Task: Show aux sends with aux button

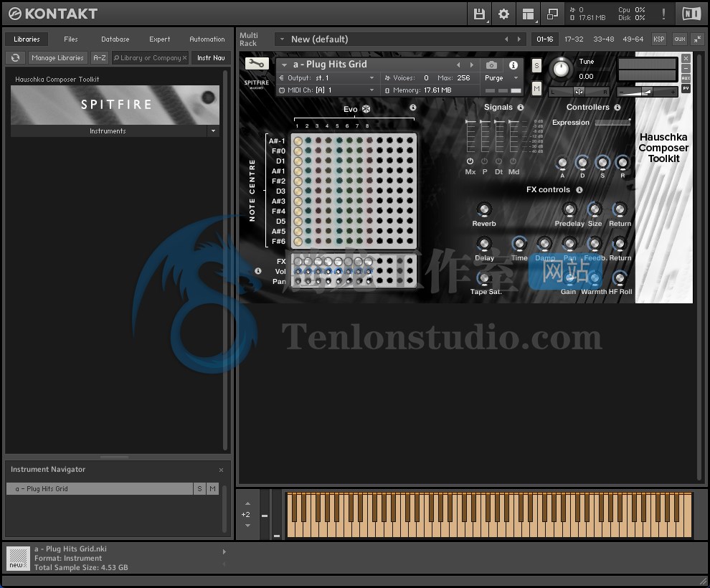Action: click(680, 39)
